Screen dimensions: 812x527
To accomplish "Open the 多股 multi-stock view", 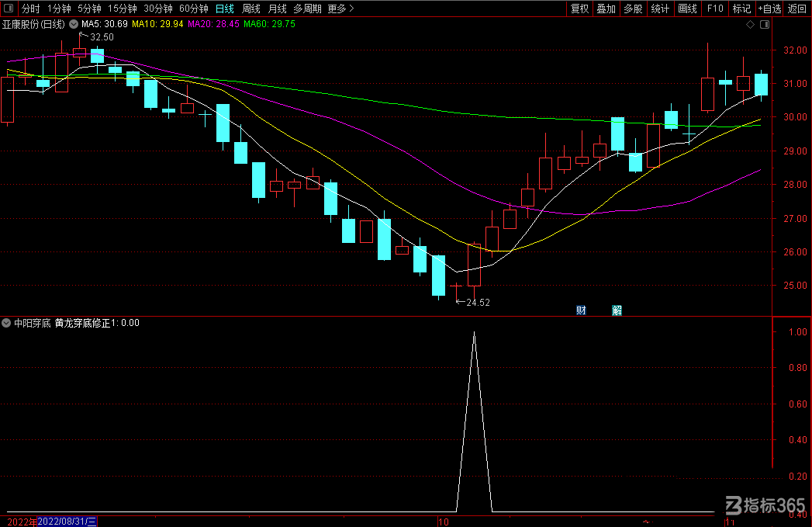I will point(633,9).
